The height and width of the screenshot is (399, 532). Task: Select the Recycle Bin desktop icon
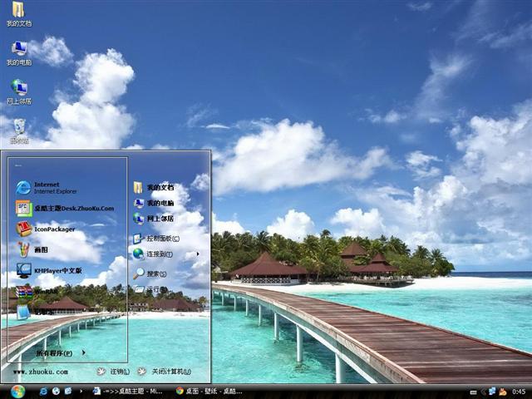(x=18, y=130)
